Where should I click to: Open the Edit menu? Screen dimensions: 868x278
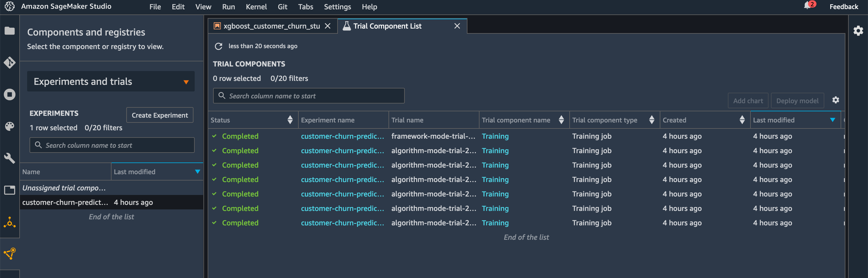pyautogui.click(x=178, y=7)
